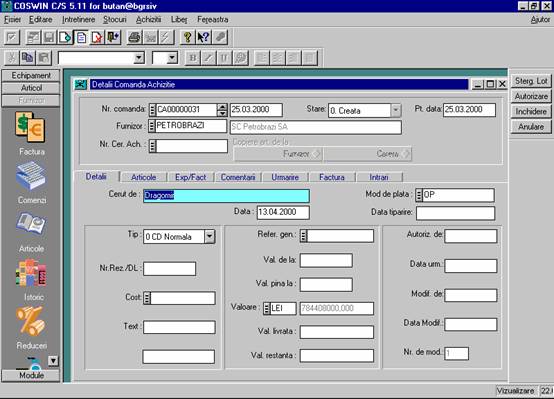Open the Ajutor menu
554x399 pixels.
540,20
